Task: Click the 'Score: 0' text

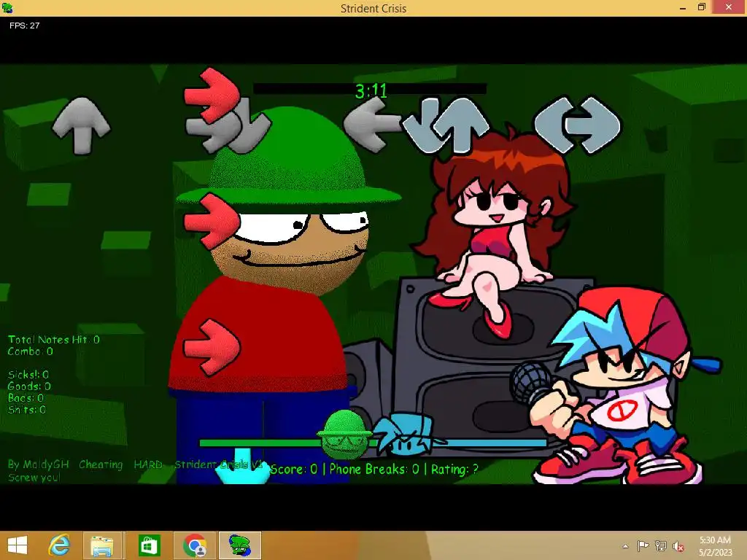Action: (293, 470)
